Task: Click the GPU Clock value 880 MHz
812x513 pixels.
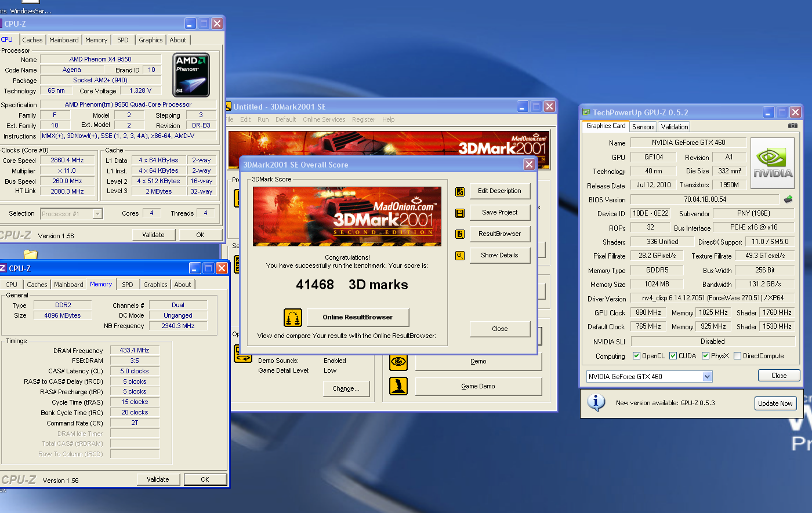Action: pos(648,312)
